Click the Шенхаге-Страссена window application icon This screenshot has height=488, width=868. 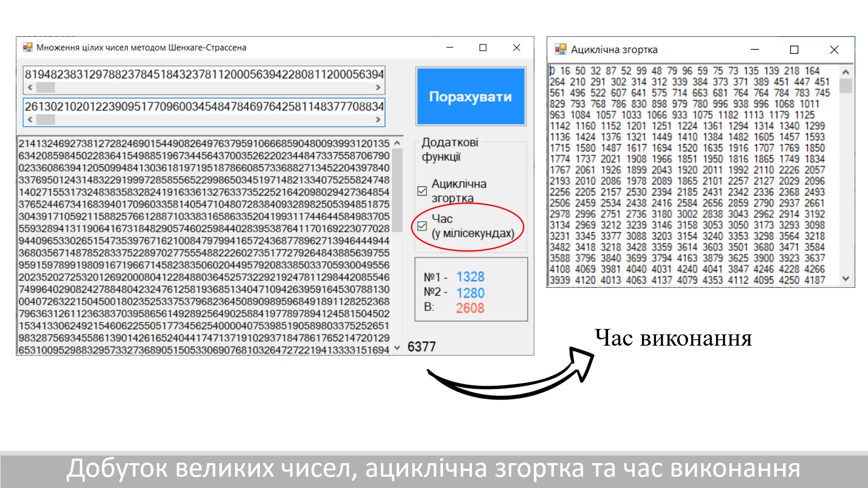tap(27, 47)
